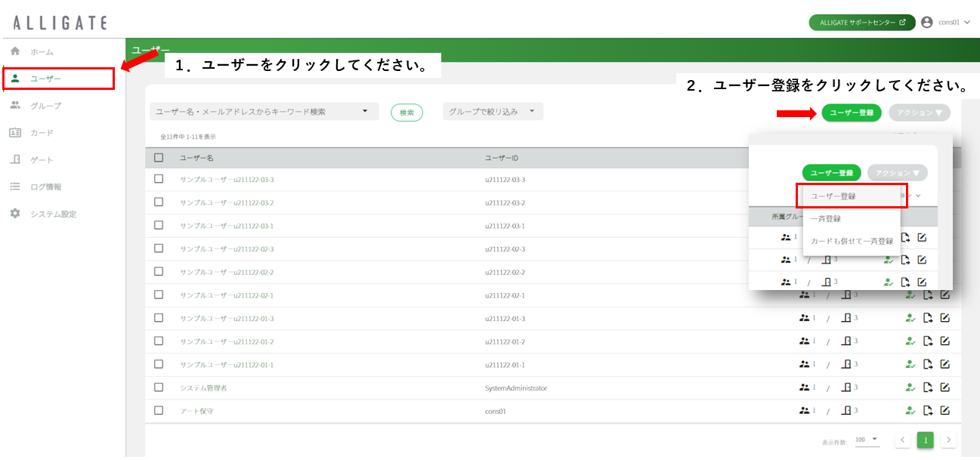Click file export icon for u211122-01-2 row
Viewport: 980px width, 460px height.
point(928,341)
